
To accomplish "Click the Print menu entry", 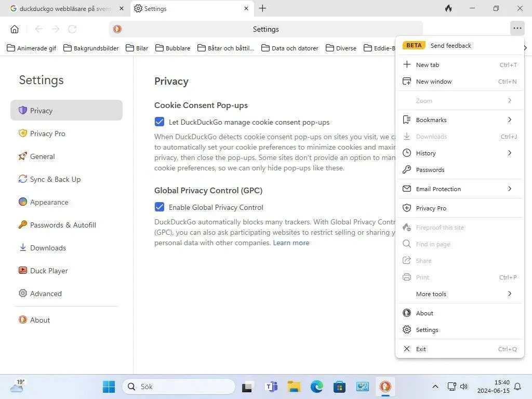I will (460, 277).
